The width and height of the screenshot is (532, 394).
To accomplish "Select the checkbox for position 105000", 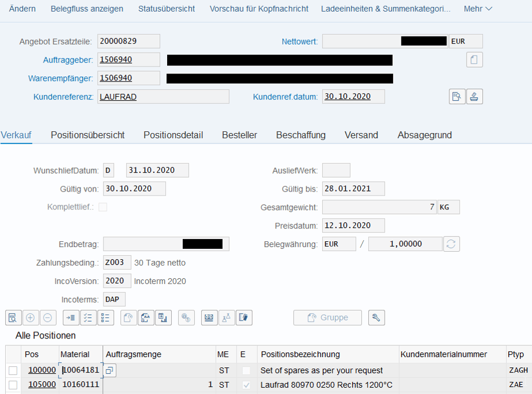I will [13, 385].
